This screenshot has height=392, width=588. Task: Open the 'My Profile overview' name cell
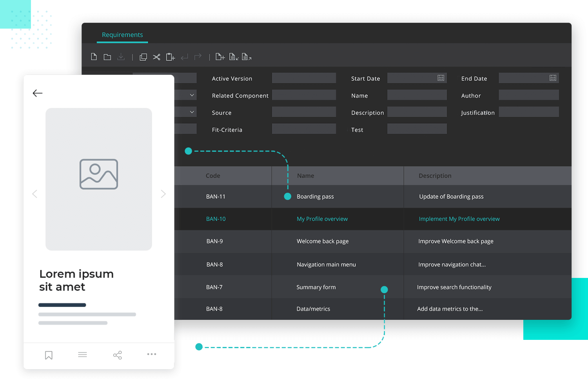coord(322,219)
